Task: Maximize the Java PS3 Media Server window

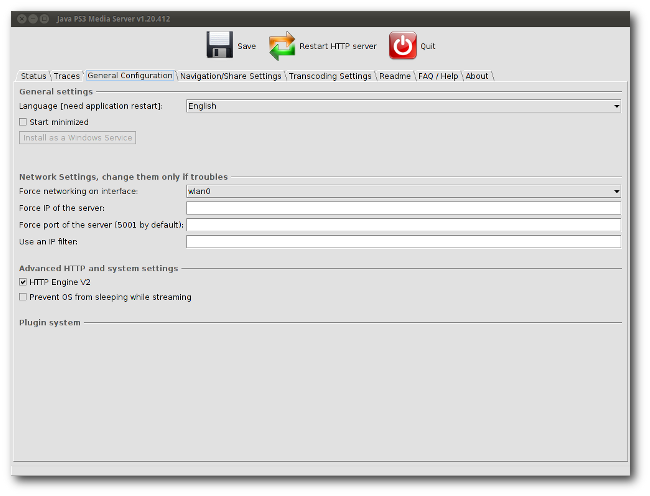Action: click(x=44, y=19)
